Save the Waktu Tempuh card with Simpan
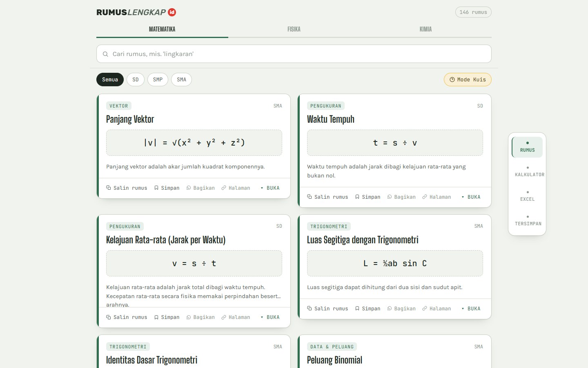The width and height of the screenshot is (588, 368). (367, 197)
